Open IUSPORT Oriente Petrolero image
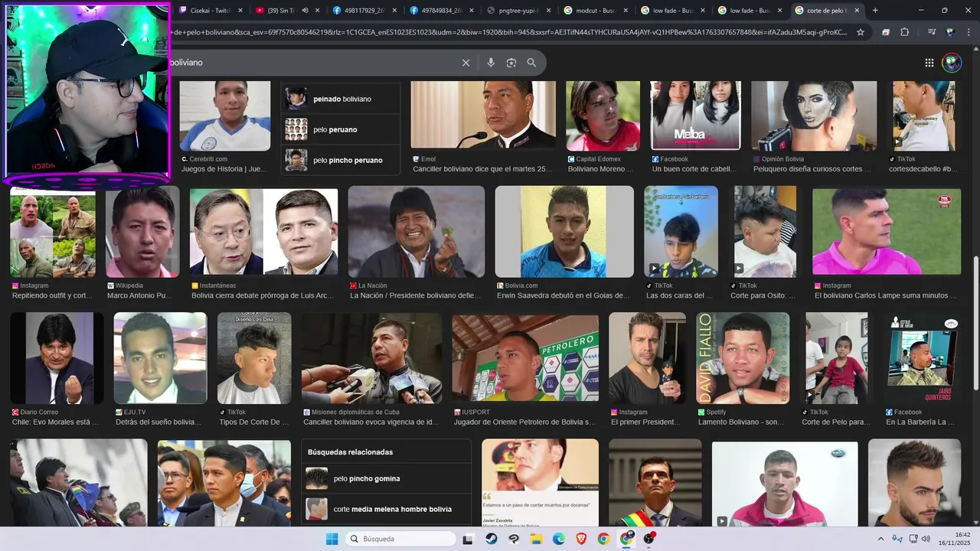 pyautogui.click(x=525, y=358)
